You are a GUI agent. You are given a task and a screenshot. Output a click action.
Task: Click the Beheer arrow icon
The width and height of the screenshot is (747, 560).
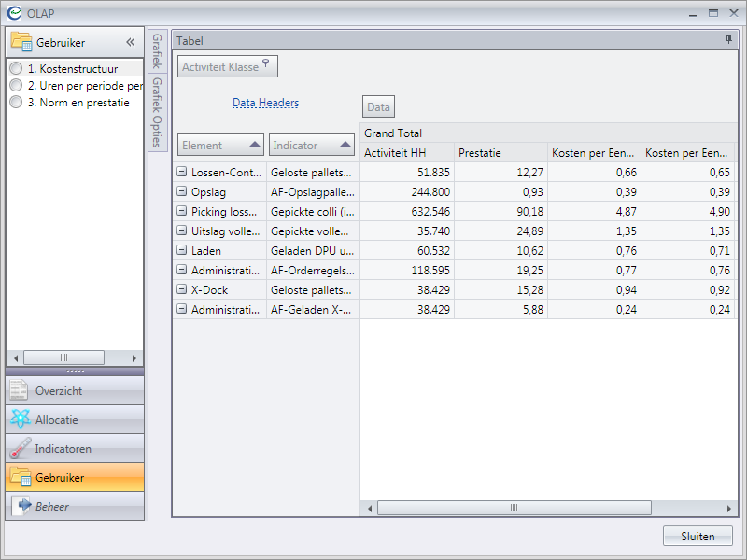point(20,506)
